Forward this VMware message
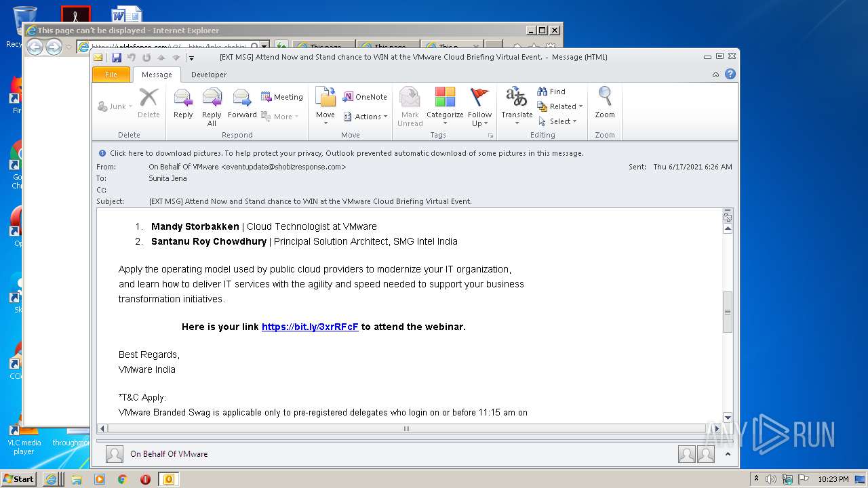Image resolution: width=868 pixels, height=488 pixels. point(242,104)
